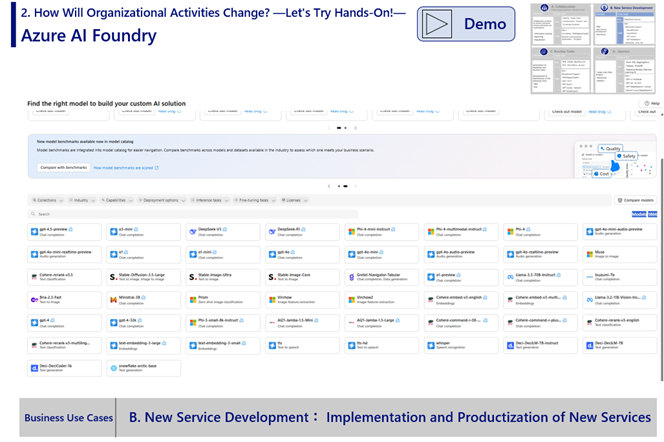Click the snowflake-arctic-base snowflake icon

113,368
